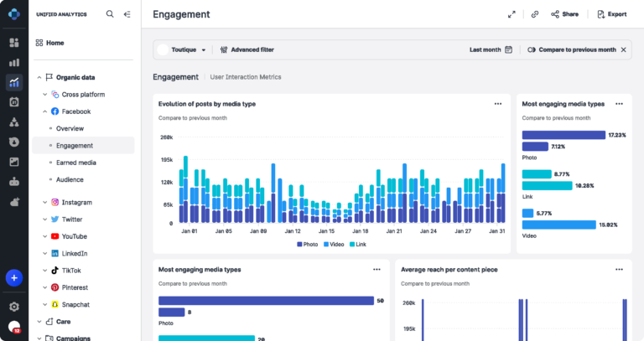The width and height of the screenshot is (644, 341).
Task: Open Earned media page
Action: point(76,163)
